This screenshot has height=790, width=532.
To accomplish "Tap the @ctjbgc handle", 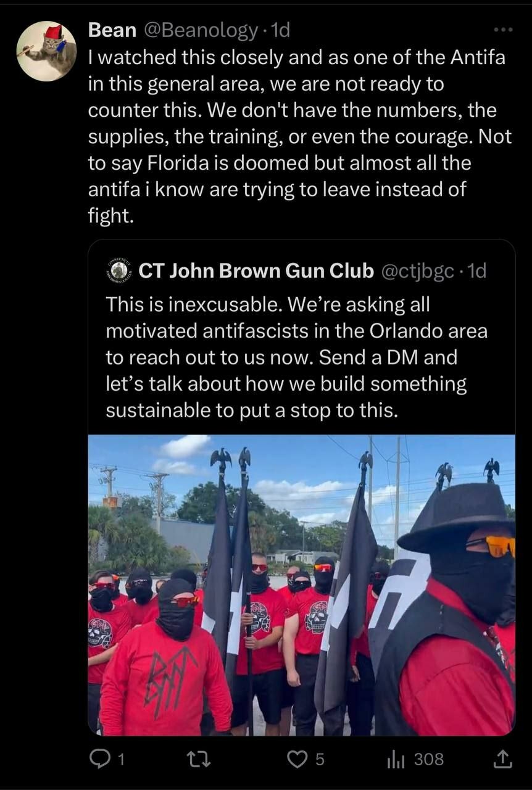I will (417, 270).
